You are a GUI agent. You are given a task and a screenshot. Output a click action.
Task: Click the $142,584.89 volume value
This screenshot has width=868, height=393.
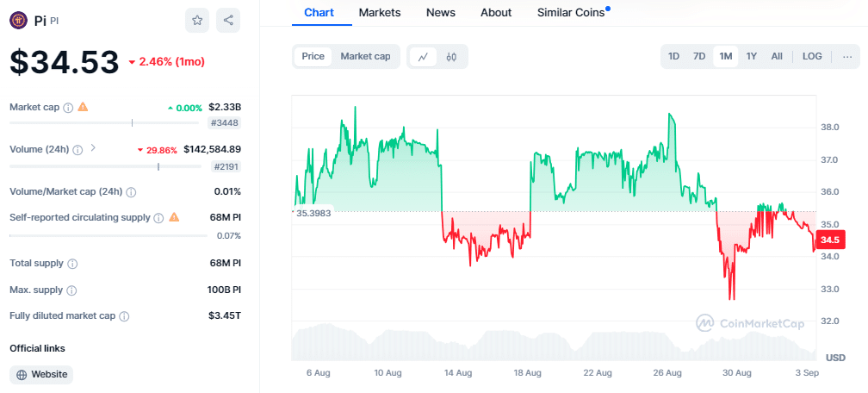click(x=212, y=149)
